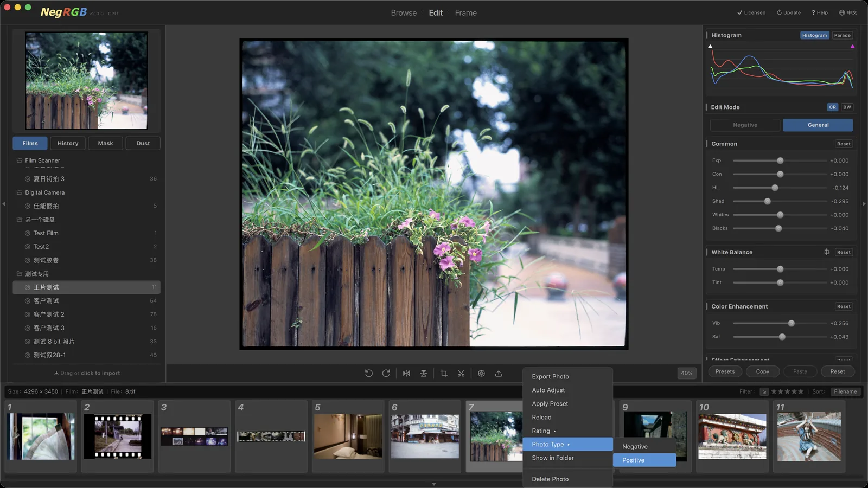Collapse the Film Scanner folder
868x488 pixels.
tap(20, 160)
